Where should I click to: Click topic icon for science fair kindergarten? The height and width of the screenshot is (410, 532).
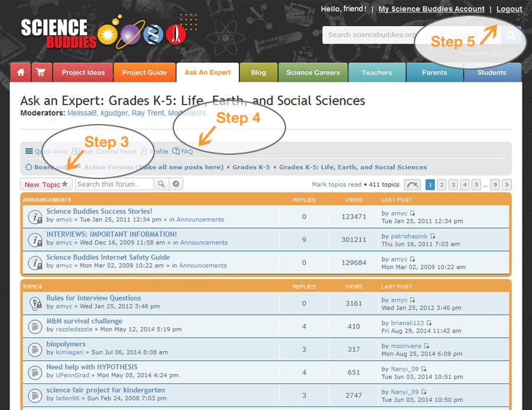point(35,395)
